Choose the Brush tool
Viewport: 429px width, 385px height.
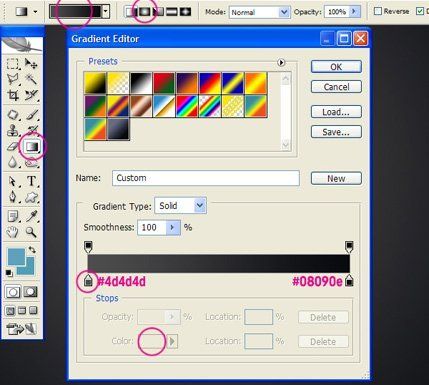pos(31,115)
